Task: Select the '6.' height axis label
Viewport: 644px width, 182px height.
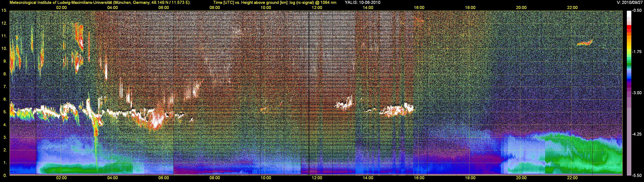Action: tap(5, 100)
